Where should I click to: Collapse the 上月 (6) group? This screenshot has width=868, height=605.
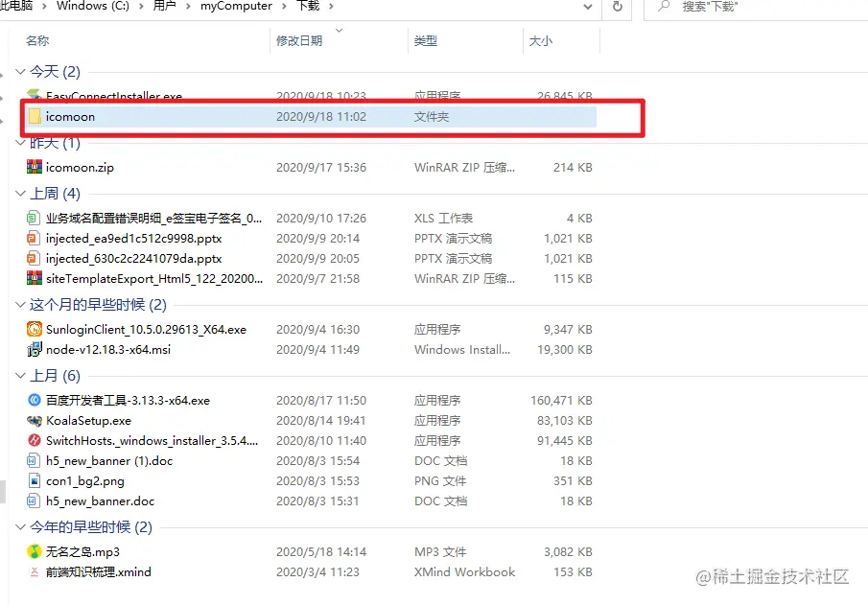click(20, 375)
